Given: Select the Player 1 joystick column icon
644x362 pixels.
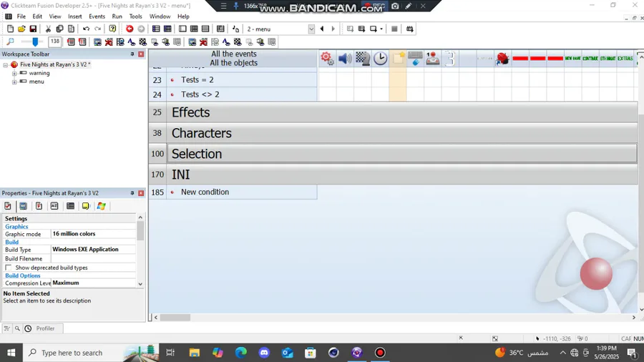Looking at the screenshot, I should tap(433, 58).
